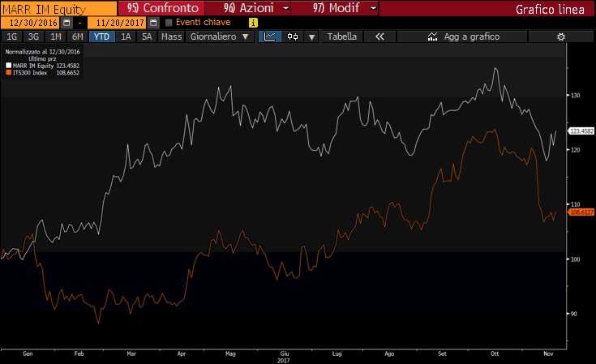Viewport: 596px width, 364px height.
Task: Select the Mass range button
Action: [171, 36]
